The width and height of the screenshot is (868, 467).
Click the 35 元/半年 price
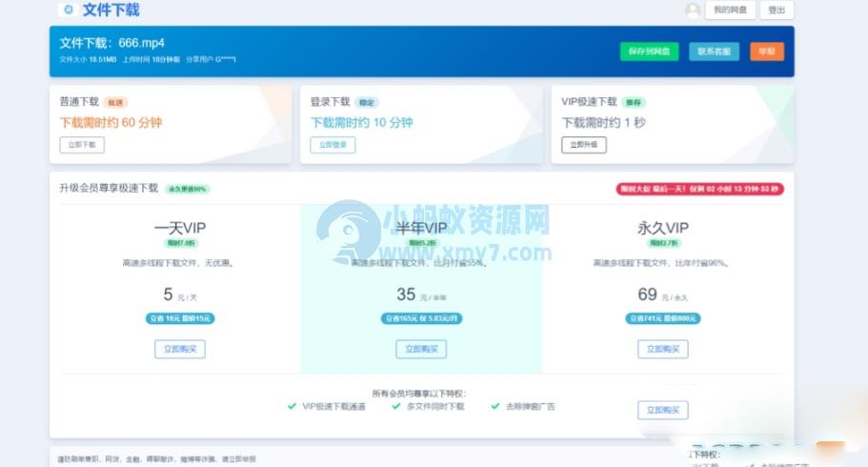point(421,294)
